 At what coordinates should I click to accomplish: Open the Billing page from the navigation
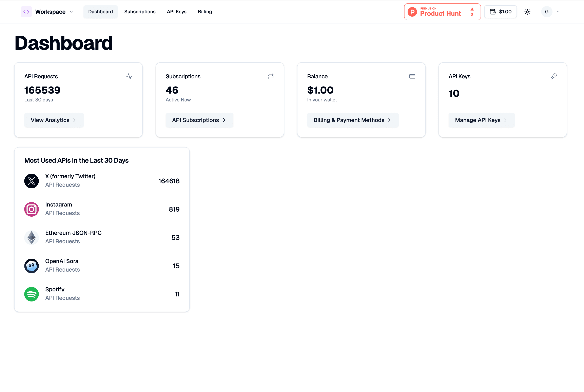pos(205,12)
